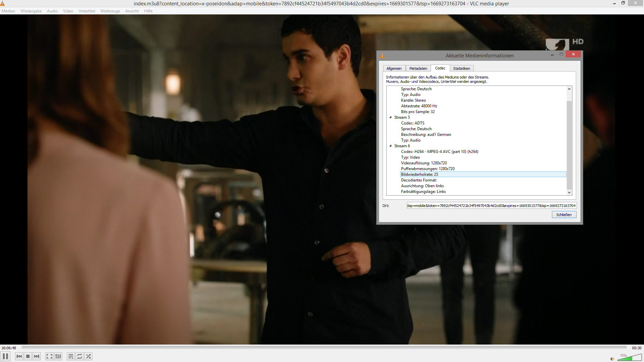Click the Ort location input field
Image resolution: width=644 pixels, height=362 pixels.
click(x=491, y=206)
